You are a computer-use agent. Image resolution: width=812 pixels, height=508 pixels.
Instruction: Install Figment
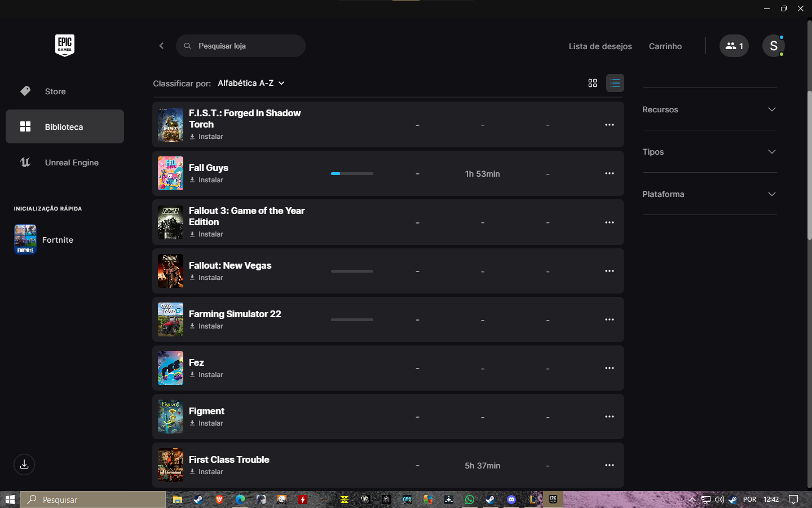tap(206, 423)
